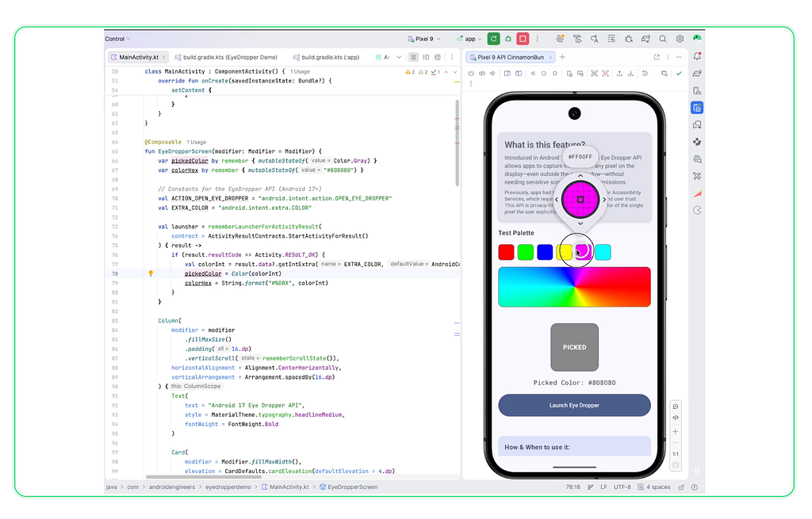Click the UTF-8 encoding indicator
The image size is (812, 519).
pyautogui.click(x=622, y=487)
